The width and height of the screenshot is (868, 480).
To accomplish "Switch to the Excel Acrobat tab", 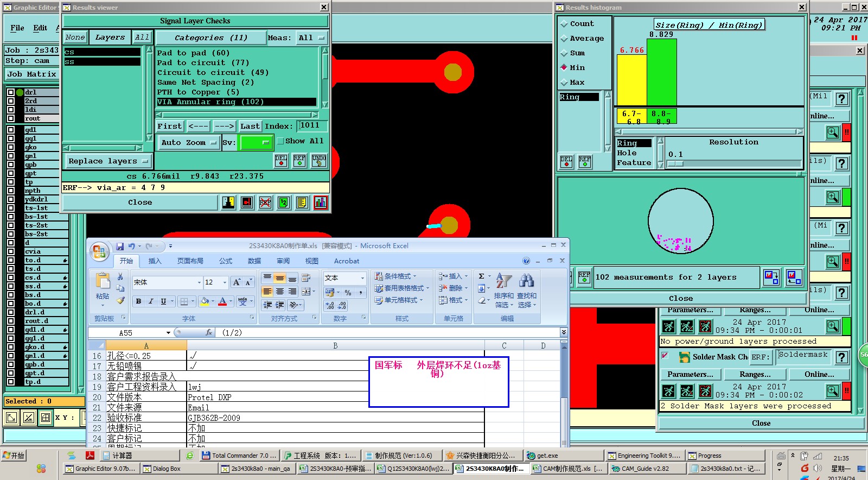I will coord(347,261).
